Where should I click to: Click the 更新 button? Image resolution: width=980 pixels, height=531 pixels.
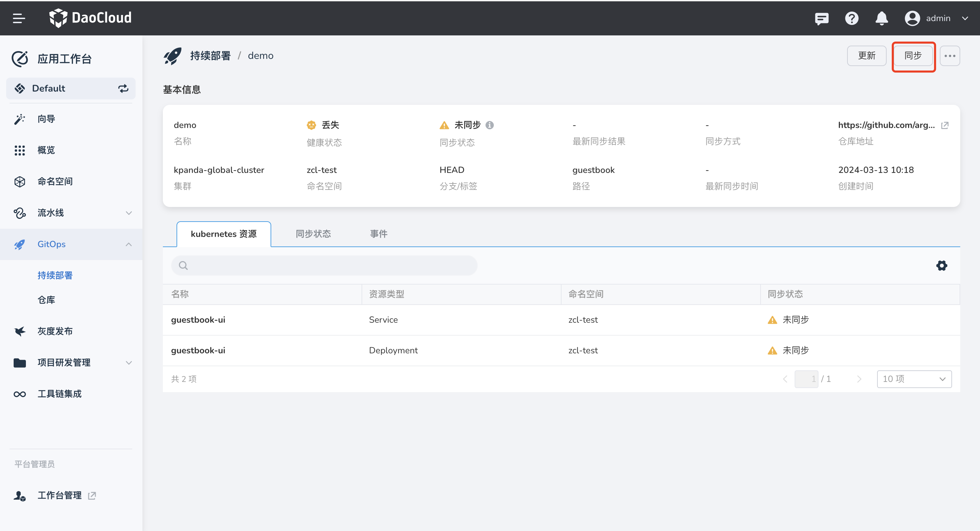(x=866, y=56)
